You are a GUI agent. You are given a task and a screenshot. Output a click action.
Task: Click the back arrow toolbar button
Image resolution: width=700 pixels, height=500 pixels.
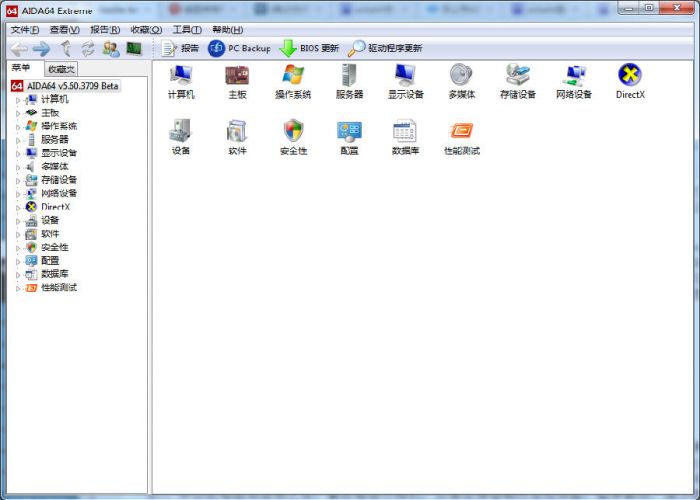19,48
